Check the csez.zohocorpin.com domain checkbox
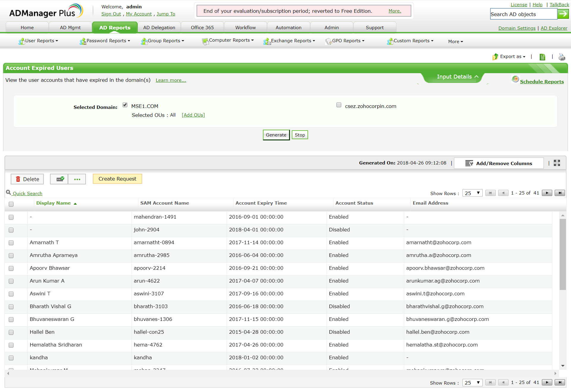Viewport: 571px width, 392px height. point(338,105)
